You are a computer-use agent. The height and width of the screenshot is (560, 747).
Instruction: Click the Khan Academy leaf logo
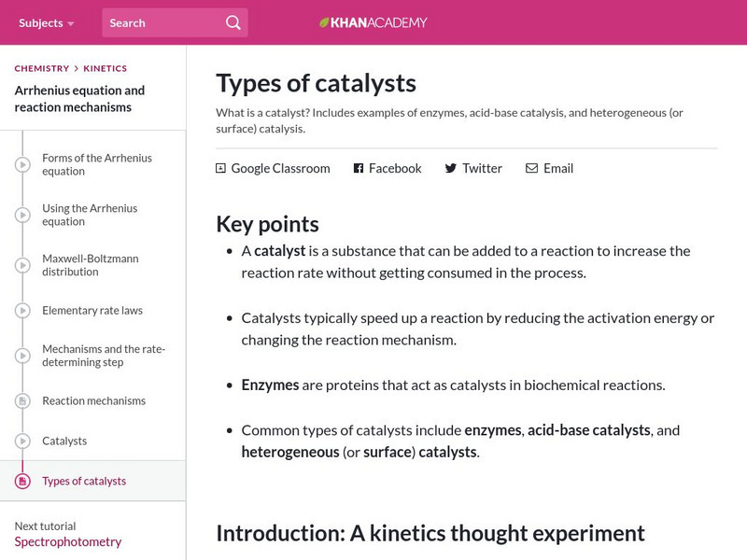click(324, 22)
